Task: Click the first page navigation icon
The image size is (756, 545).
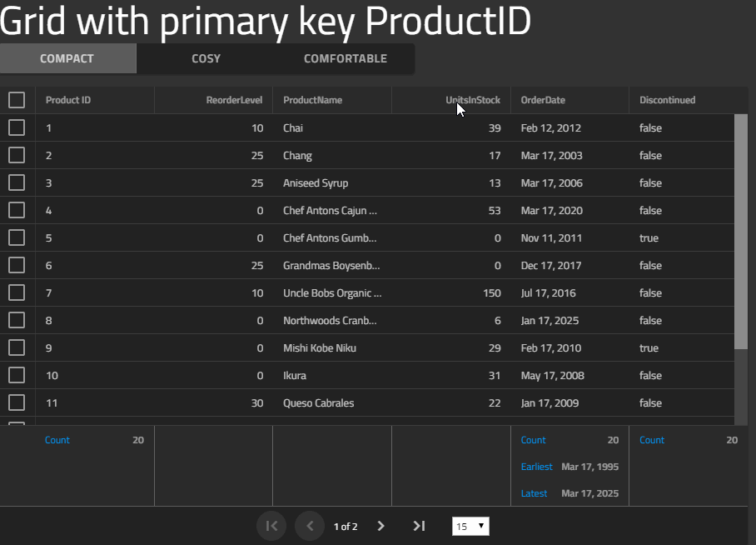Action: point(271,526)
